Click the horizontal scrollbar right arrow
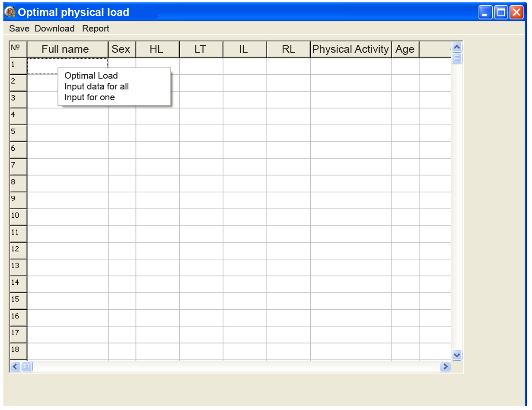The width and height of the screenshot is (532, 410). tap(445, 367)
